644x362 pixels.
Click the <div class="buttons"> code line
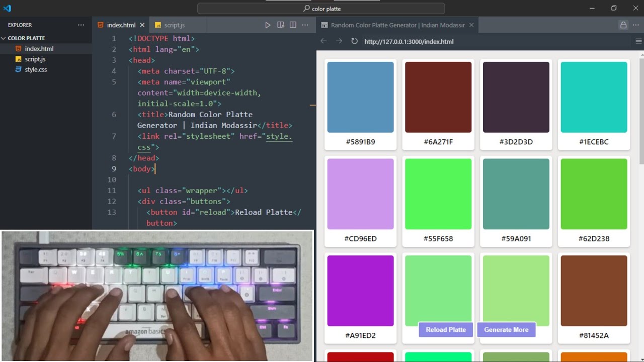click(x=184, y=202)
